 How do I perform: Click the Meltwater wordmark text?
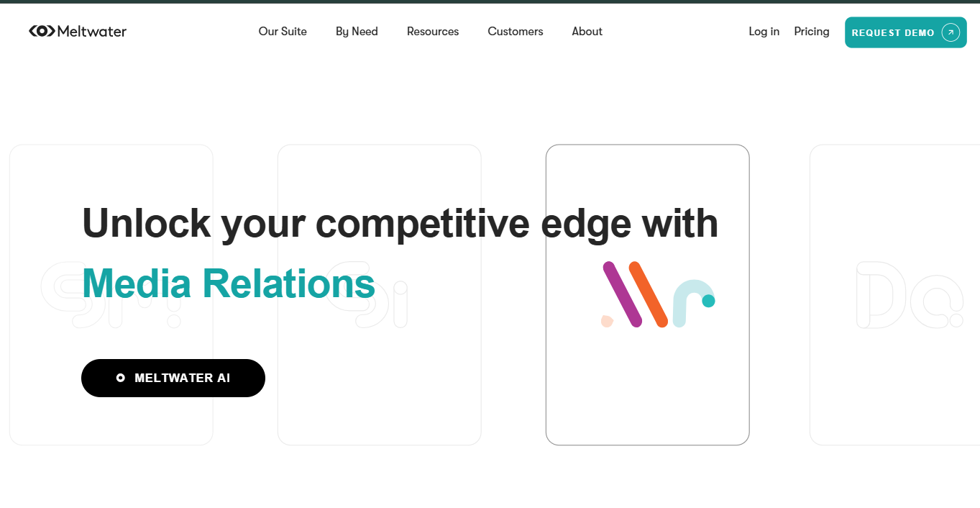91,32
